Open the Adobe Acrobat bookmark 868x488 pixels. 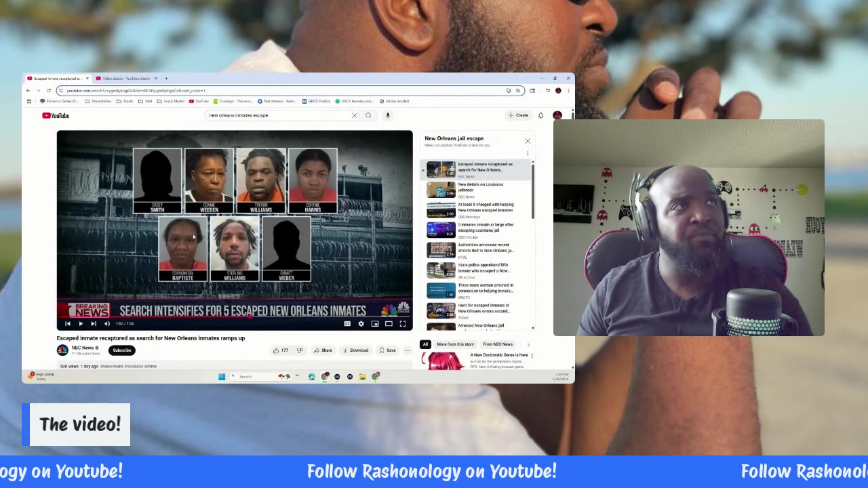click(395, 101)
